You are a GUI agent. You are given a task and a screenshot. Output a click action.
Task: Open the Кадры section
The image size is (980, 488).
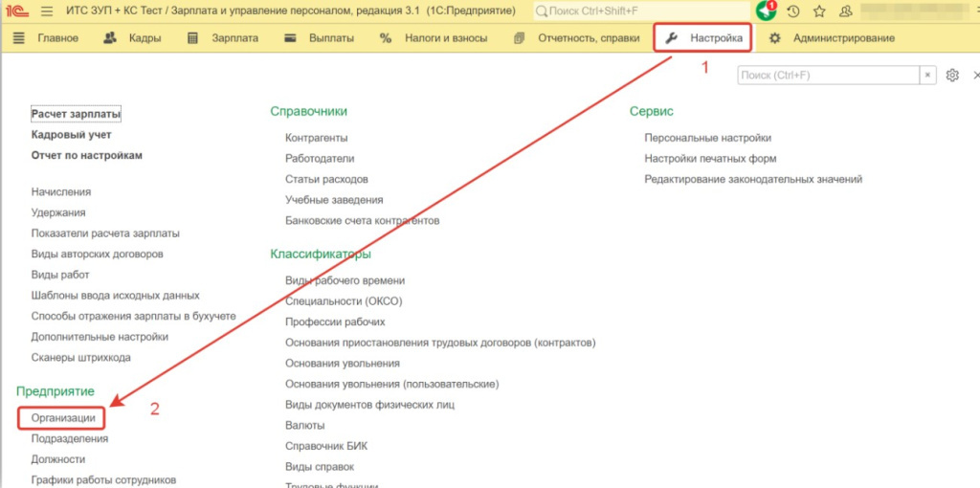click(x=132, y=38)
